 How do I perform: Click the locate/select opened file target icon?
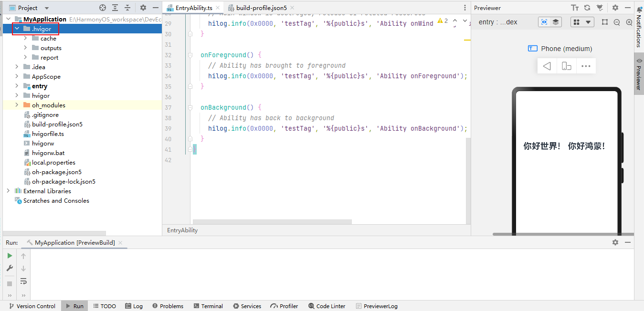coord(102,8)
